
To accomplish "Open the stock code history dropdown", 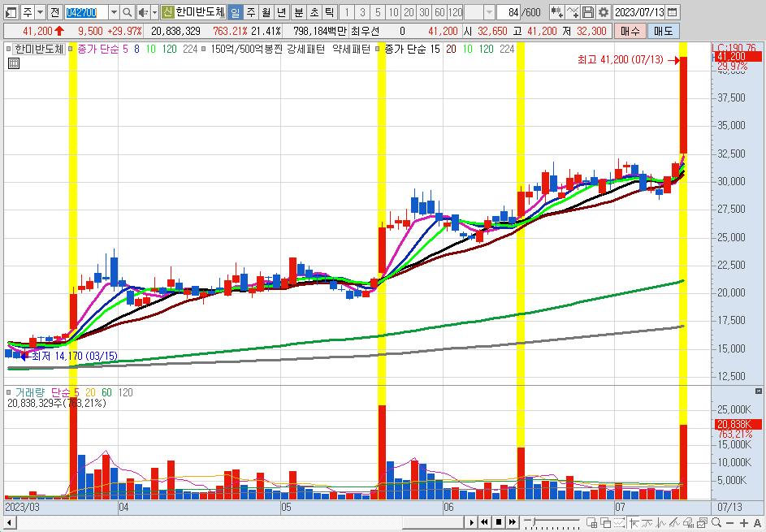I will coord(114,12).
